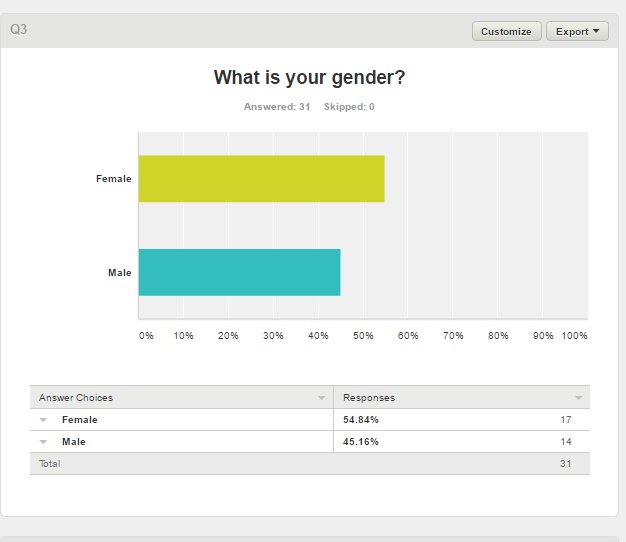Click the 54.84% response value
Image resolution: width=626 pixels, height=542 pixels.
pos(360,420)
